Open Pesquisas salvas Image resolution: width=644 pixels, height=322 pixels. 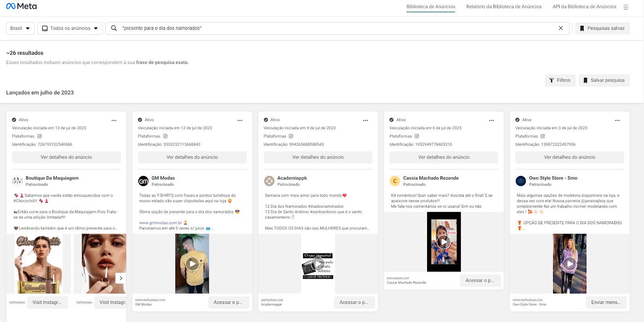pos(602,28)
